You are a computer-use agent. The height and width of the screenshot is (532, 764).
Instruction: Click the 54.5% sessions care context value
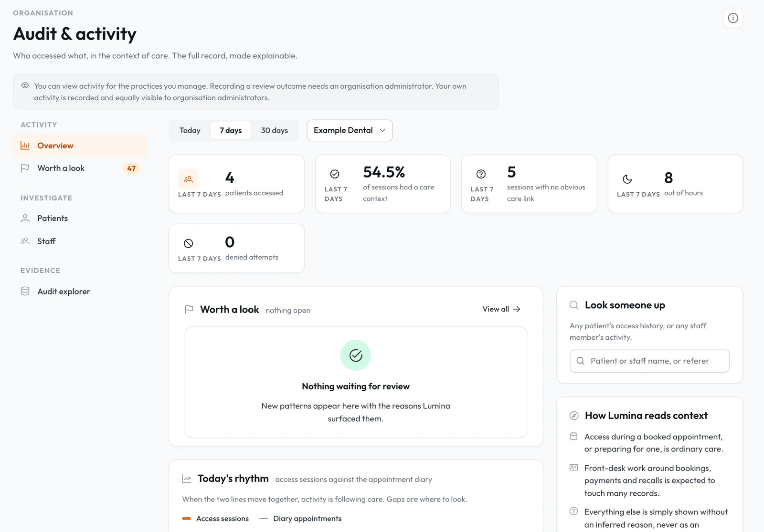pyautogui.click(x=384, y=172)
